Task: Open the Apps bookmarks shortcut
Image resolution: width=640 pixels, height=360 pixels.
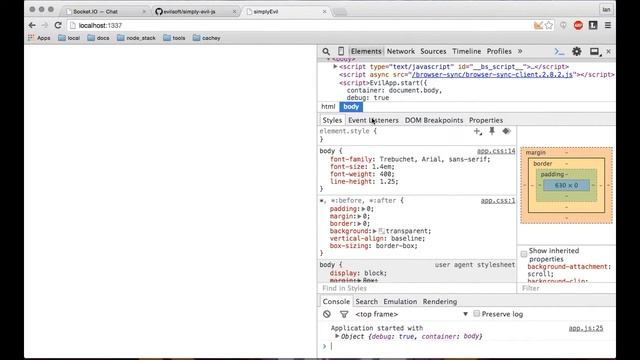Action: (x=39, y=38)
